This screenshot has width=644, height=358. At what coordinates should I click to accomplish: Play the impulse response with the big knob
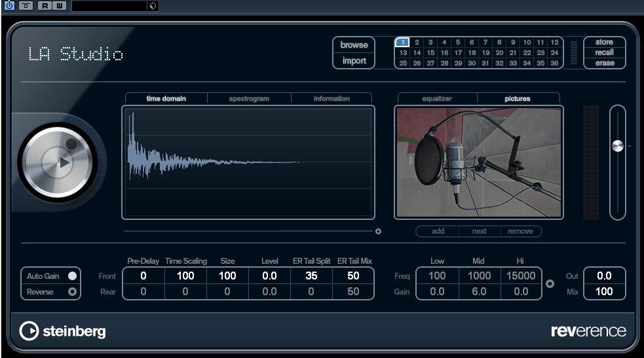tap(58, 162)
